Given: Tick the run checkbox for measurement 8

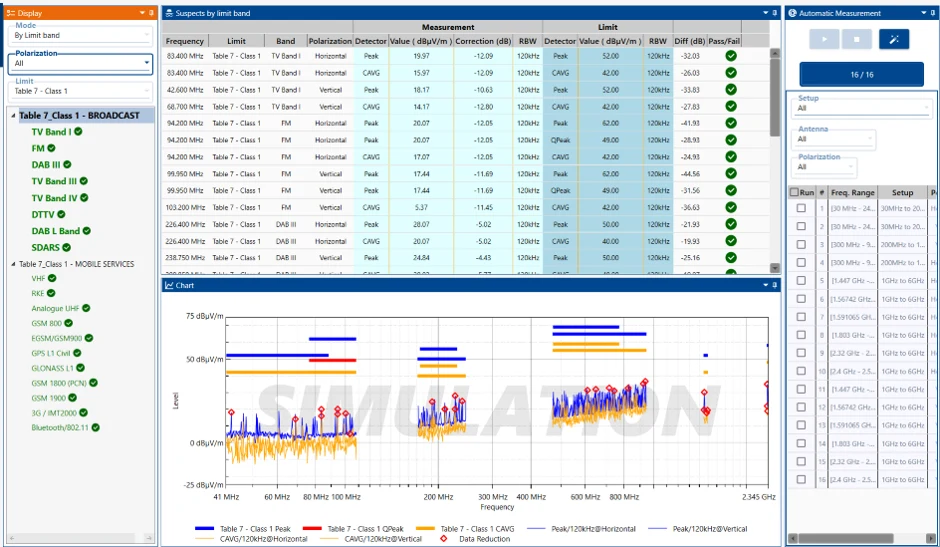Looking at the screenshot, I should (x=801, y=335).
